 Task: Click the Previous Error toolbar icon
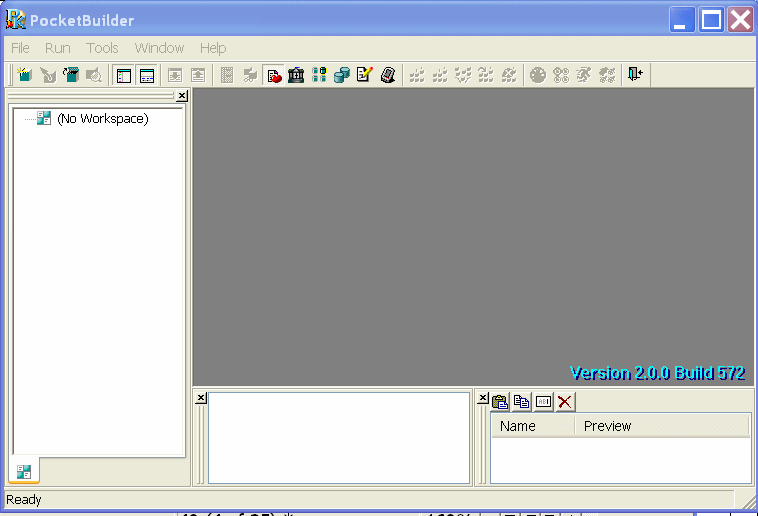(x=198, y=75)
